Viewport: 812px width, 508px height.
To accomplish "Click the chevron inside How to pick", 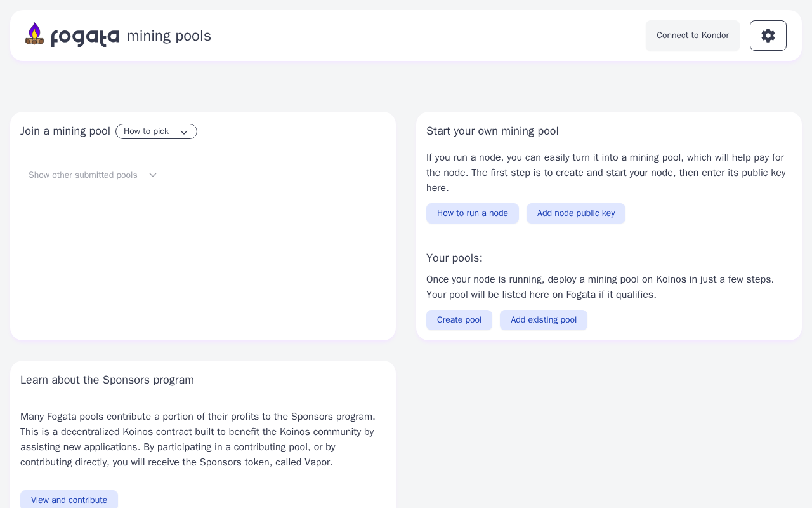I will [184, 132].
